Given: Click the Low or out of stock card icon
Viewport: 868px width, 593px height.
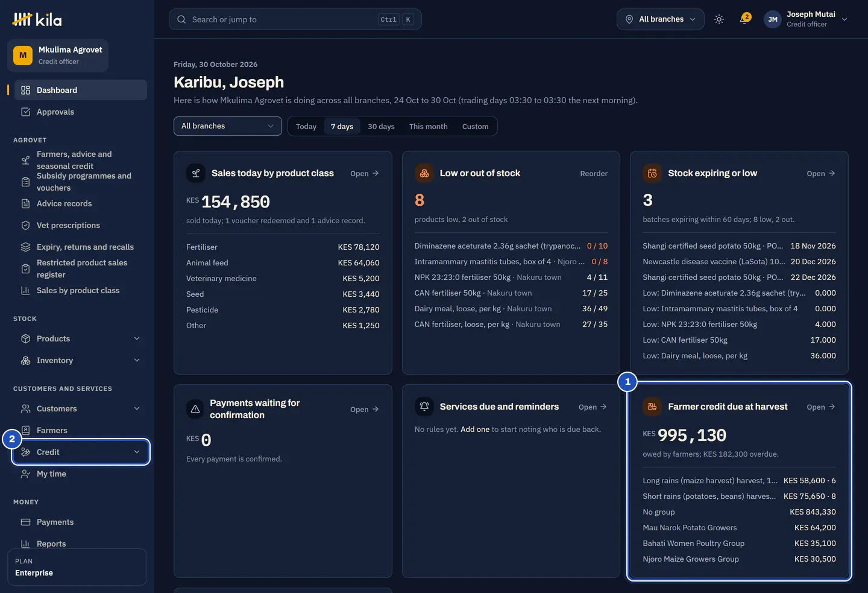Looking at the screenshot, I should click(x=424, y=173).
